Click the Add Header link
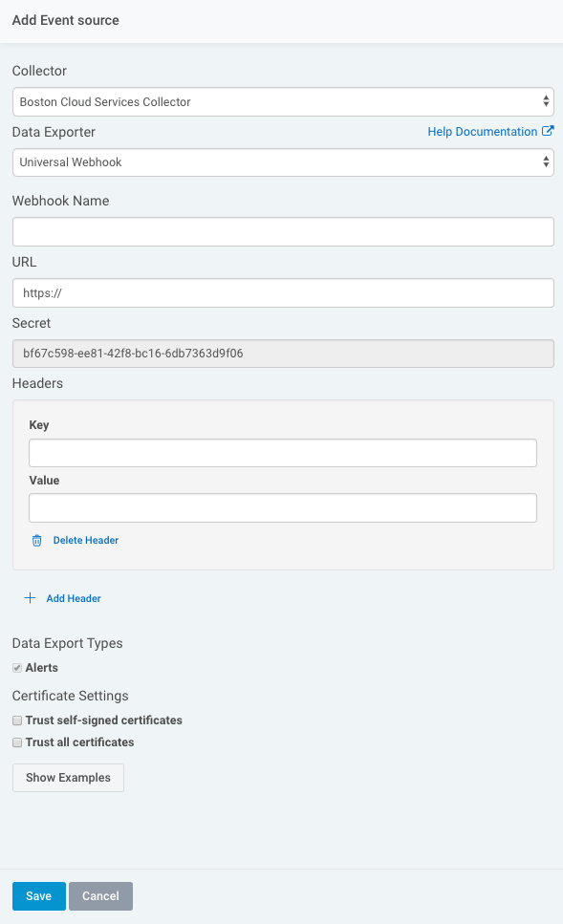This screenshot has height=924, width=563. pos(73,597)
